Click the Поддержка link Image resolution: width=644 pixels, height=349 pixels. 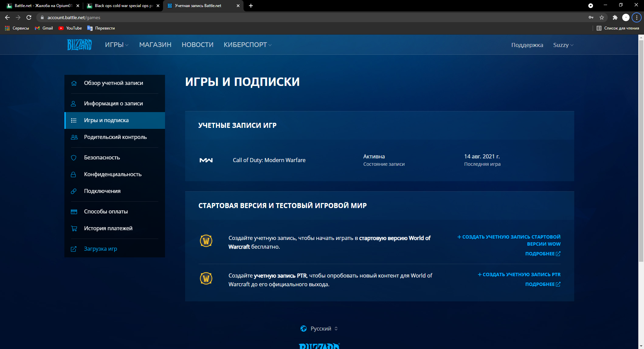[527, 45]
